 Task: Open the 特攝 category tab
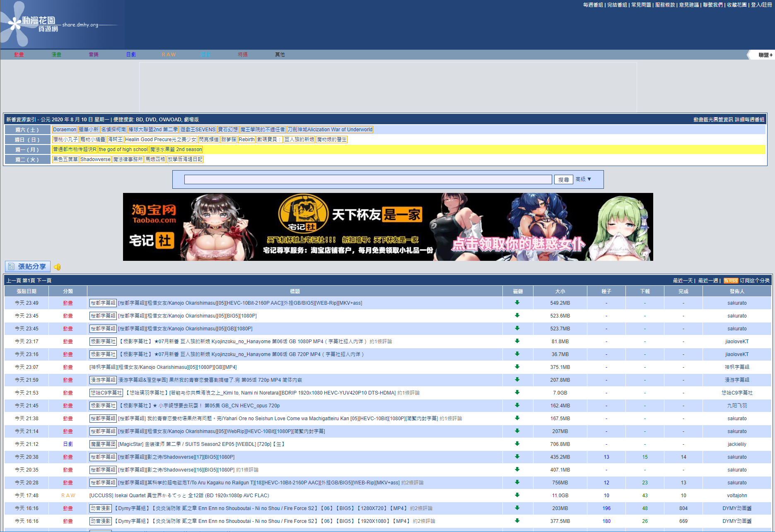243,55
